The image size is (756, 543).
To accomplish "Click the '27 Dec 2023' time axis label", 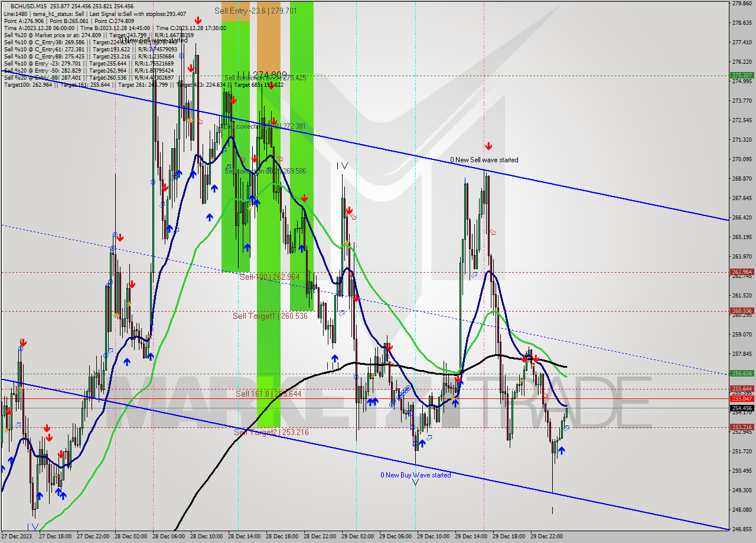I will (16, 537).
